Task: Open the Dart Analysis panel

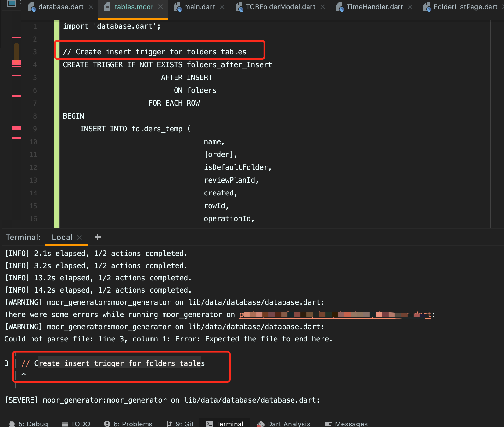Action: pyautogui.click(x=283, y=423)
